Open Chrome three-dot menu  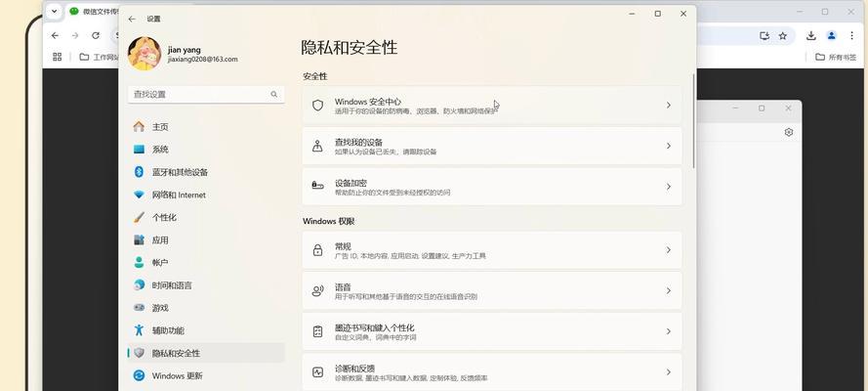852,35
